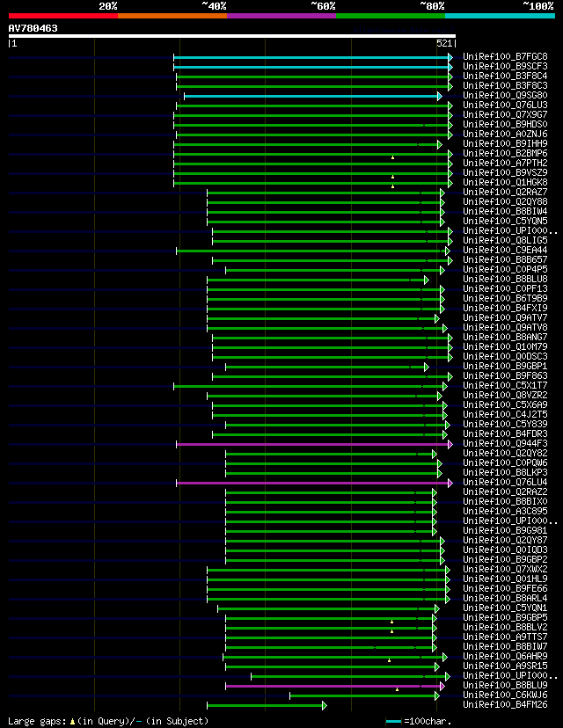The width and height of the screenshot is (563, 728).
Task: Open hit UniRef100_B9SCF3
Action: point(506,67)
